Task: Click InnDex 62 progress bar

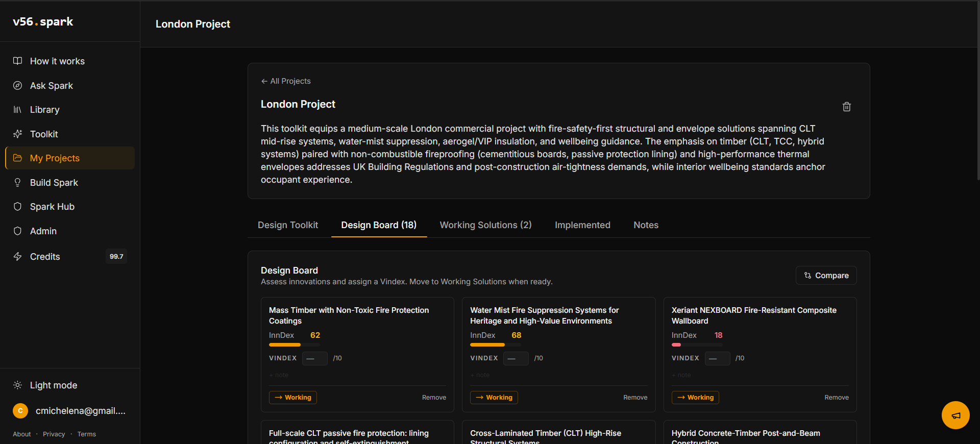Action: click(295, 345)
